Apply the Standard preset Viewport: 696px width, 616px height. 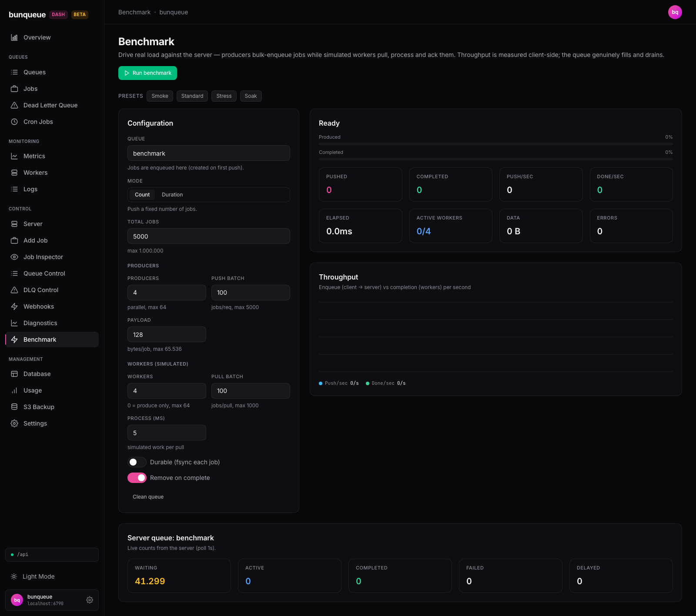192,96
